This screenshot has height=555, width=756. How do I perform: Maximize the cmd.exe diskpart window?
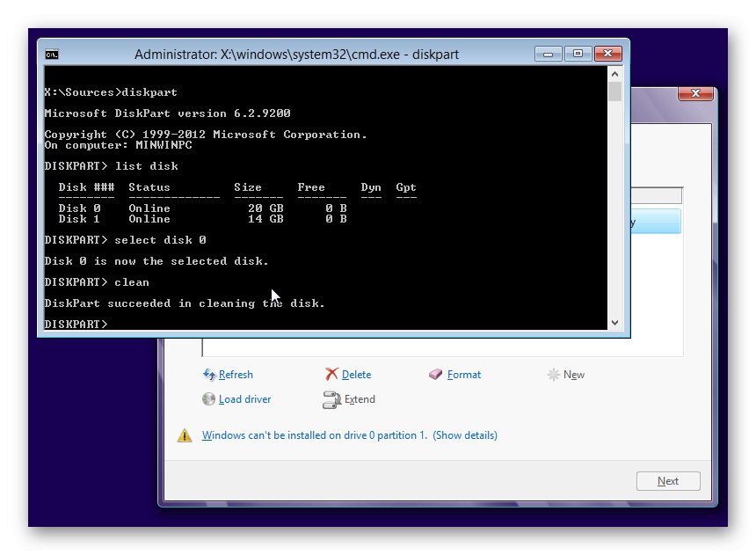tap(578, 54)
